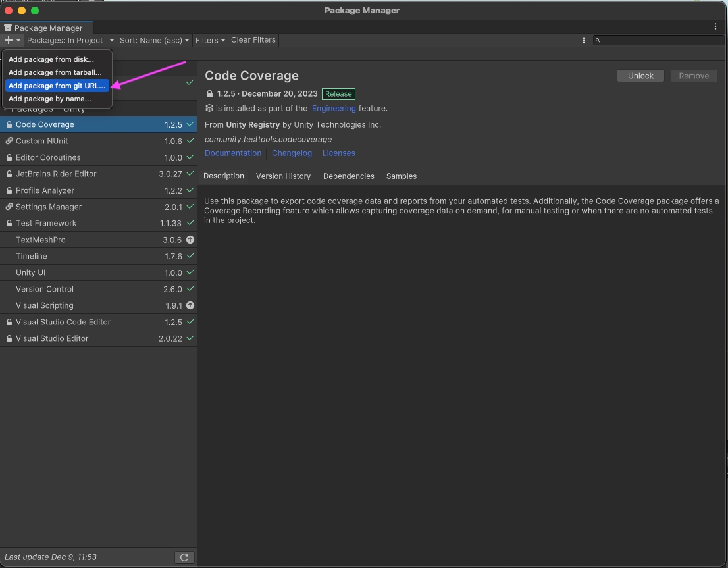728x568 pixels.
Task: Click the lock icon beside Code Coverage
Action: click(x=9, y=125)
